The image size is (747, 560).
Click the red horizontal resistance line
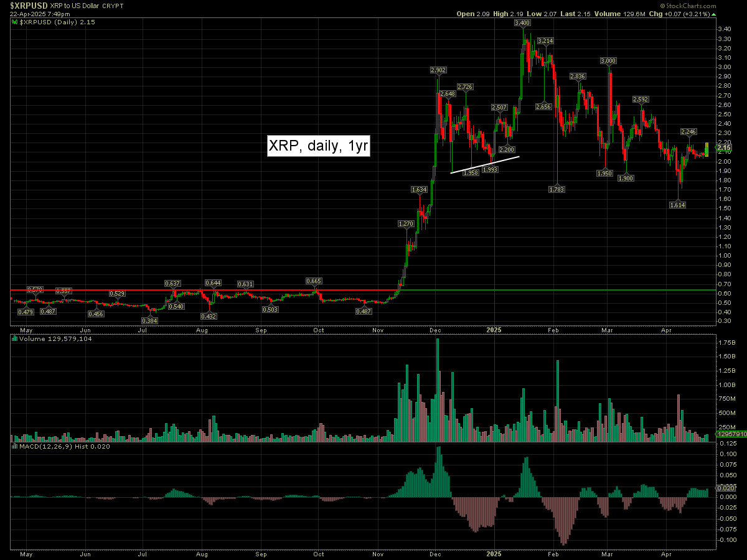pyautogui.click(x=187, y=290)
